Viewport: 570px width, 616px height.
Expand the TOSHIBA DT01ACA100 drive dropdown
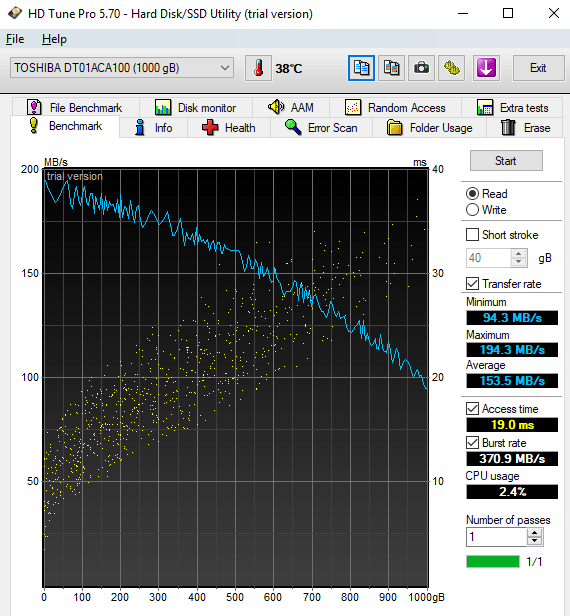[x=225, y=68]
